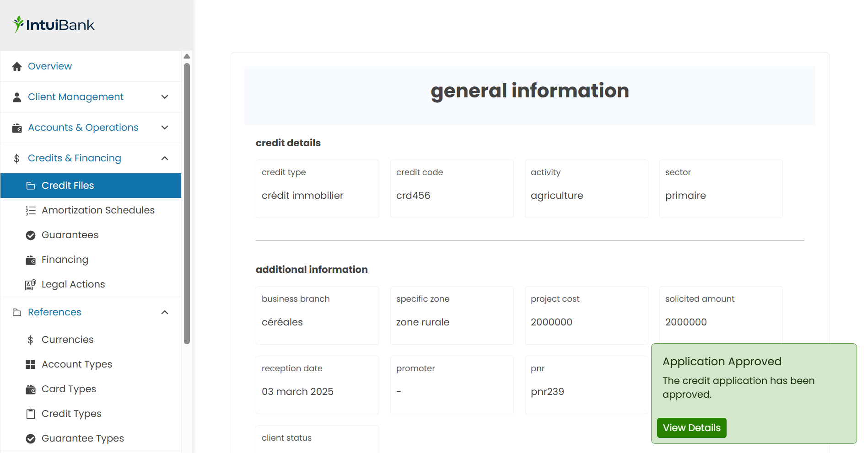The image size is (868, 453).
Task: Click the 'pnr239' value
Action: tap(547, 392)
